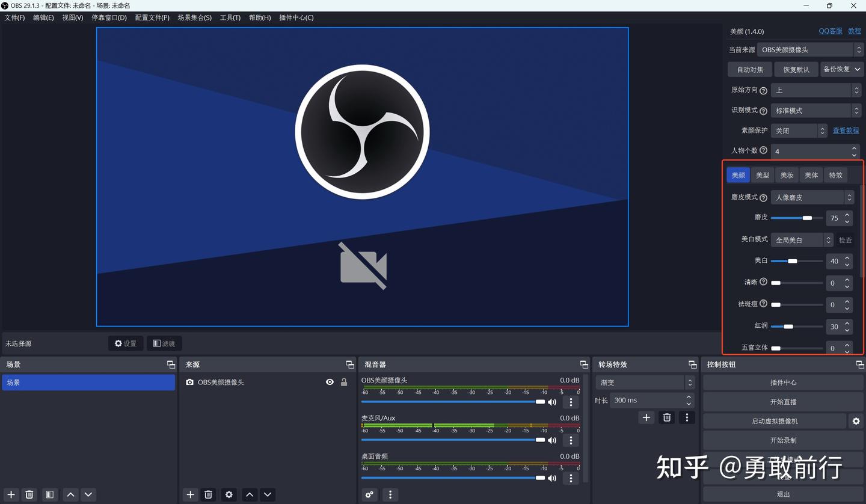
Task: Show help for 识别模式 setting
Action: (764, 111)
